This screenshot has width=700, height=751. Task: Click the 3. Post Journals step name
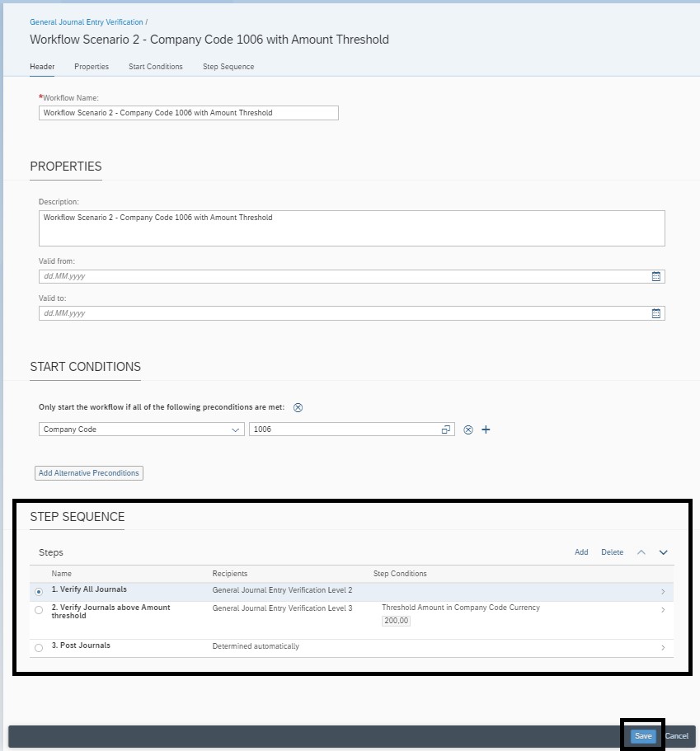click(81, 645)
